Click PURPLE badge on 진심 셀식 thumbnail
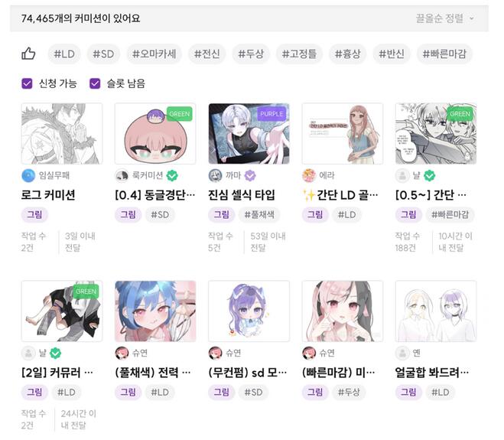 (272, 114)
